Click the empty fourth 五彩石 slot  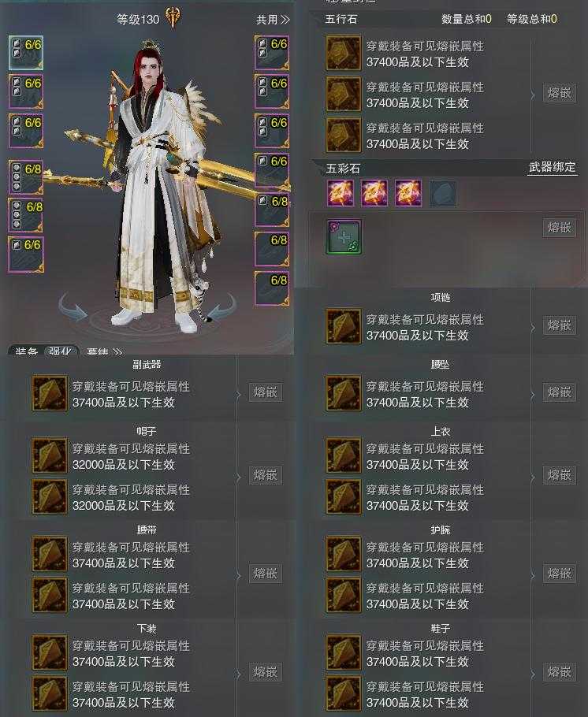pos(443,193)
